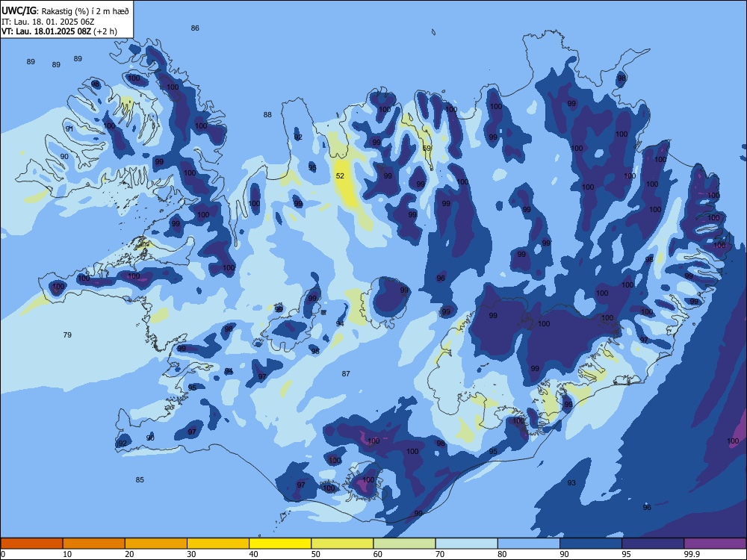Click the light blue 80–90 legend swatch
The height and width of the screenshot is (560, 747).
tap(529, 544)
